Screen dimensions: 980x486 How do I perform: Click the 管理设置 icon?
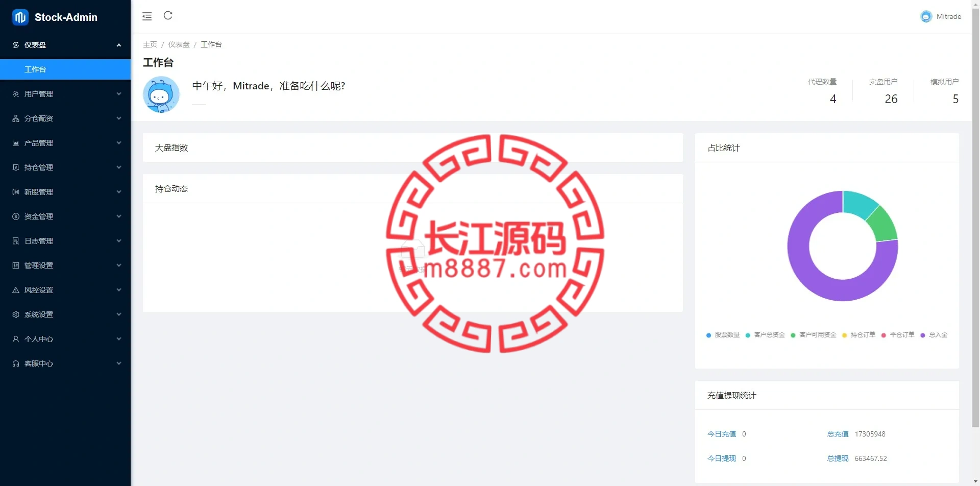(16, 265)
